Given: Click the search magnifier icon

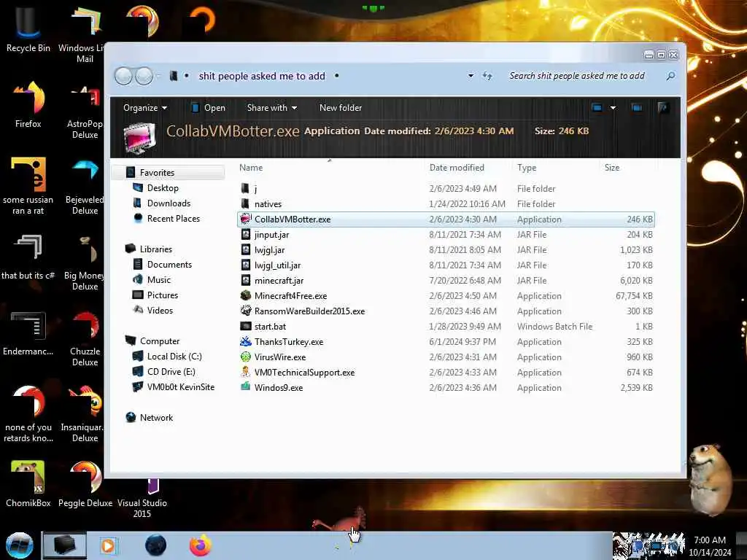Looking at the screenshot, I should [x=670, y=76].
